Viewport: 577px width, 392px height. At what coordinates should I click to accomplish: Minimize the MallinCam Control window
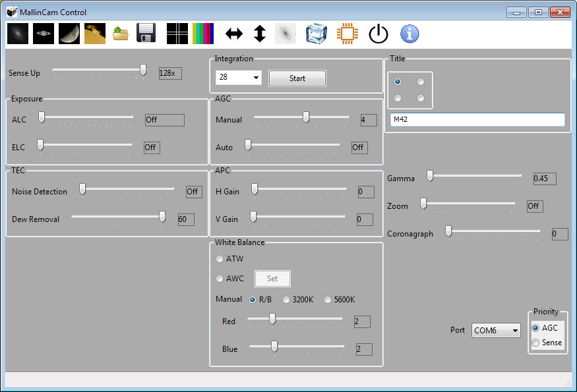[516, 13]
